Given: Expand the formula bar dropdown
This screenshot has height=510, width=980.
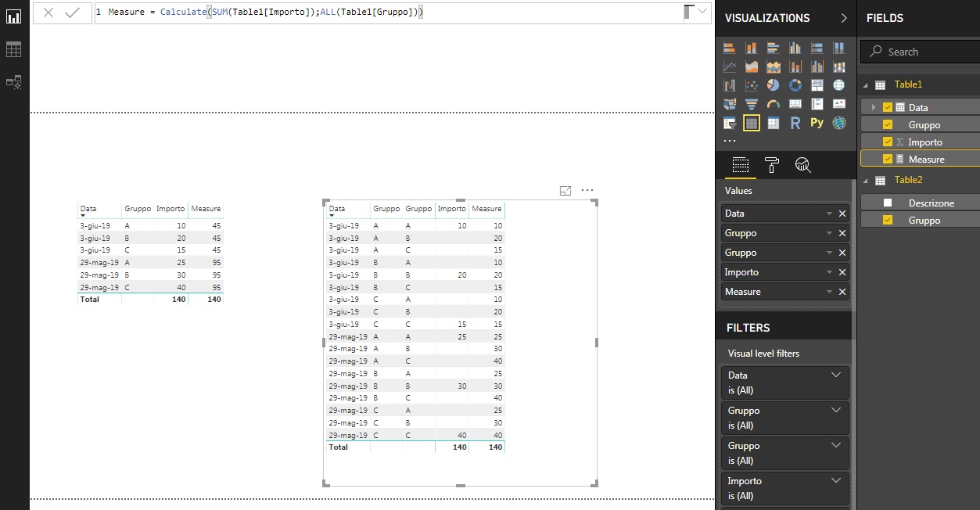Looking at the screenshot, I should coord(702,12).
